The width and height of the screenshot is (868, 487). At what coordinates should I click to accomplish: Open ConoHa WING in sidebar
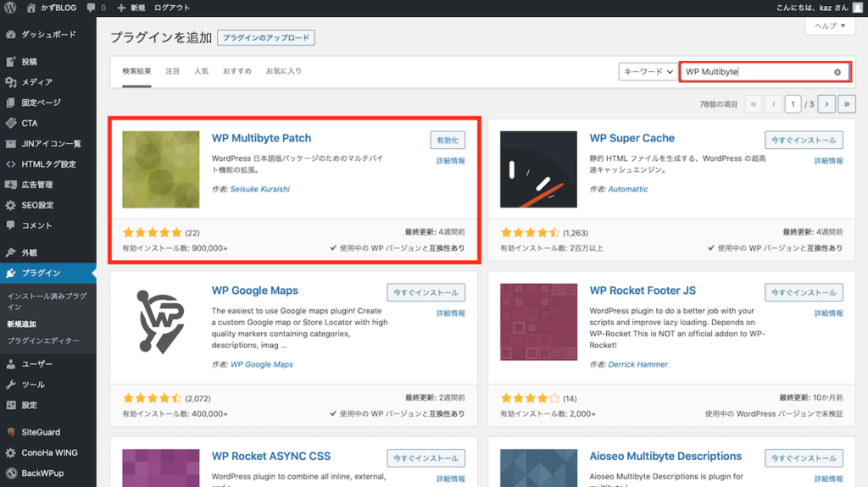[x=48, y=452]
